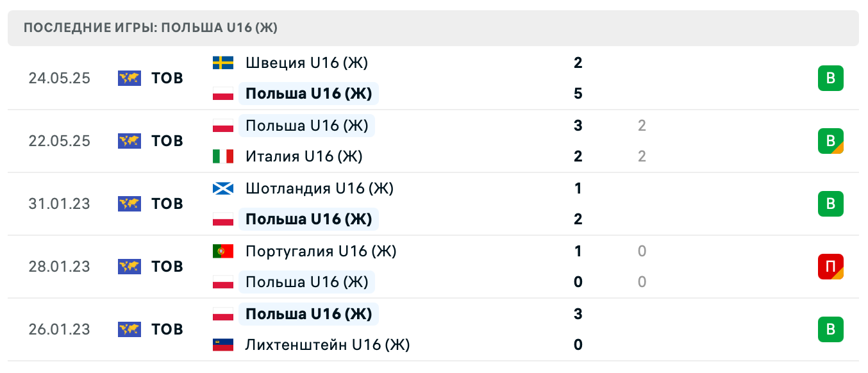Select the В badge for the Scotland match
This screenshot has height=373, width=868.
[x=831, y=204]
